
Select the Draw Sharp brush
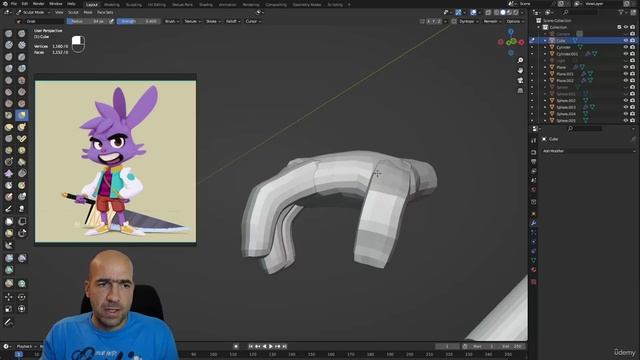coord(22,33)
